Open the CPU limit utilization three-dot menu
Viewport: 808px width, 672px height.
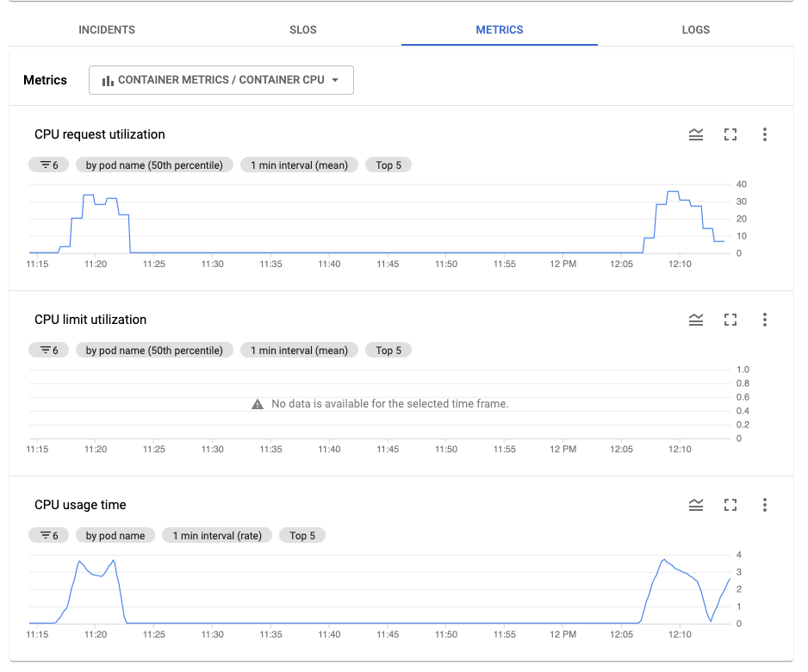[765, 320]
